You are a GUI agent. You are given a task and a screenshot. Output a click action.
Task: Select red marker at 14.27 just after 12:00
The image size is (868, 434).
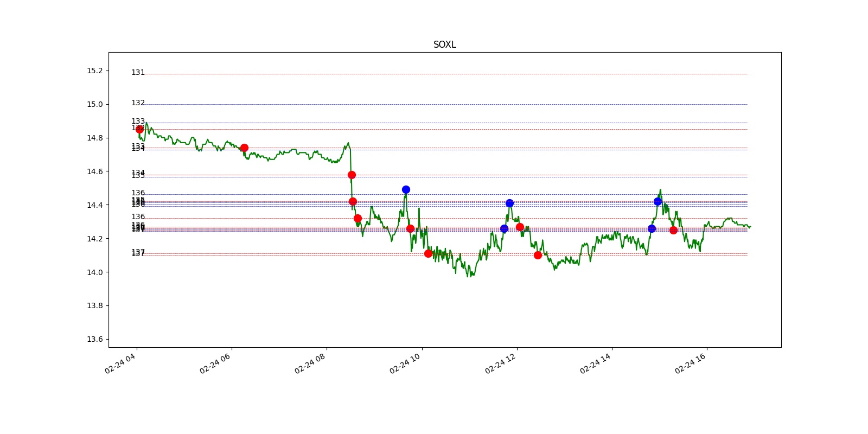click(520, 227)
